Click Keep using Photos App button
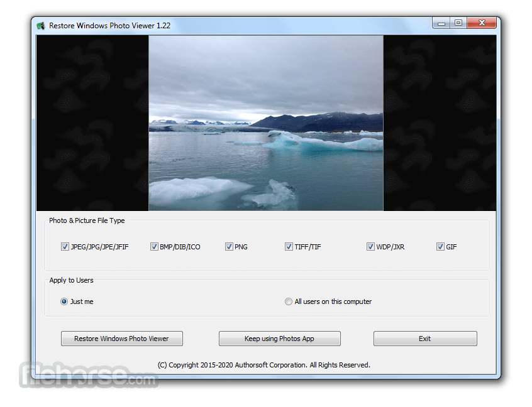 280,339
